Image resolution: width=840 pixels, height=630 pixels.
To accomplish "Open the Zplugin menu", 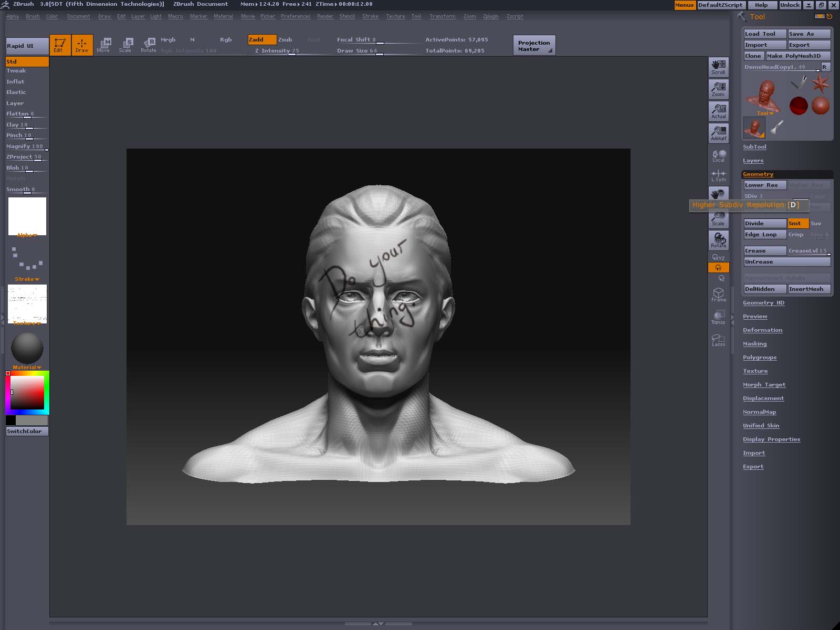I will tap(490, 16).
